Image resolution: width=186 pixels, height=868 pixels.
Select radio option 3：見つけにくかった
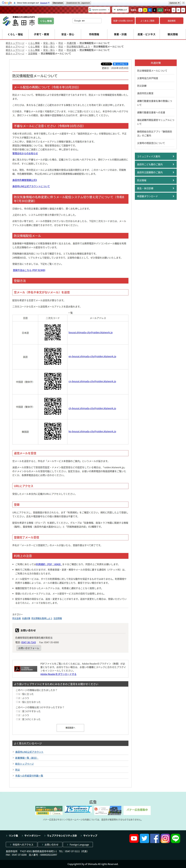tap(17, 719)
